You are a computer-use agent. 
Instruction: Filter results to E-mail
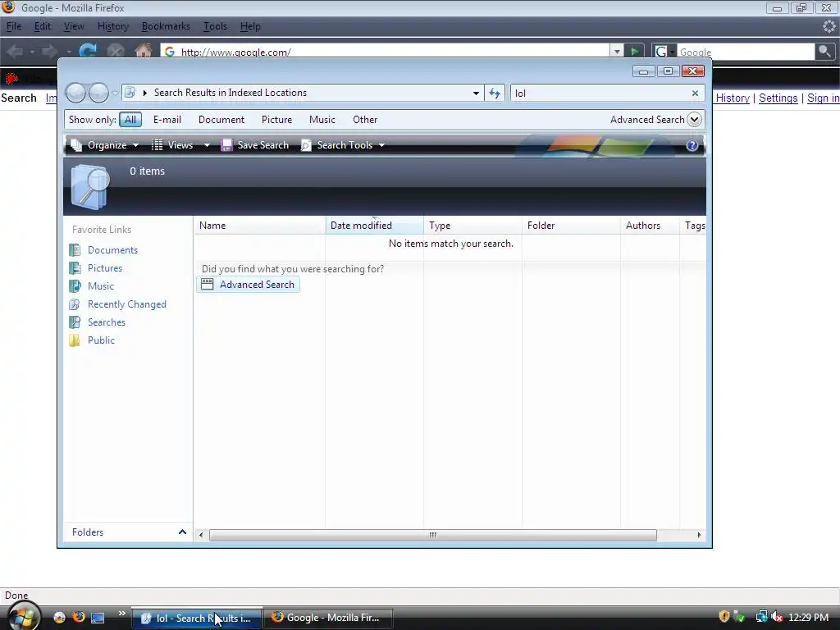tap(167, 120)
